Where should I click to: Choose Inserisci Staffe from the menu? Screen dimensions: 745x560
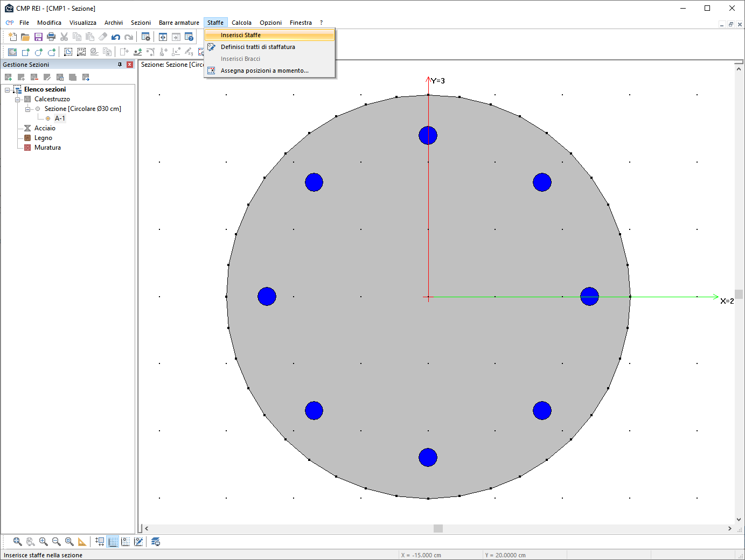269,35
